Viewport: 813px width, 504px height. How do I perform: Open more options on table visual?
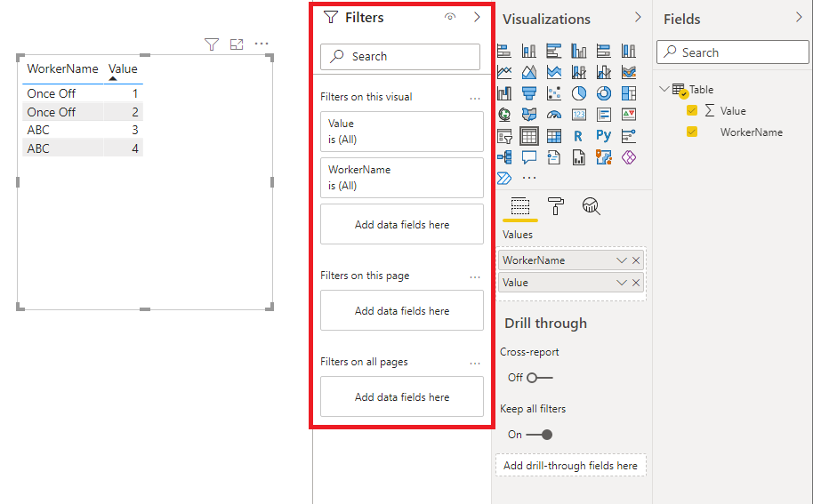click(x=262, y=44)
